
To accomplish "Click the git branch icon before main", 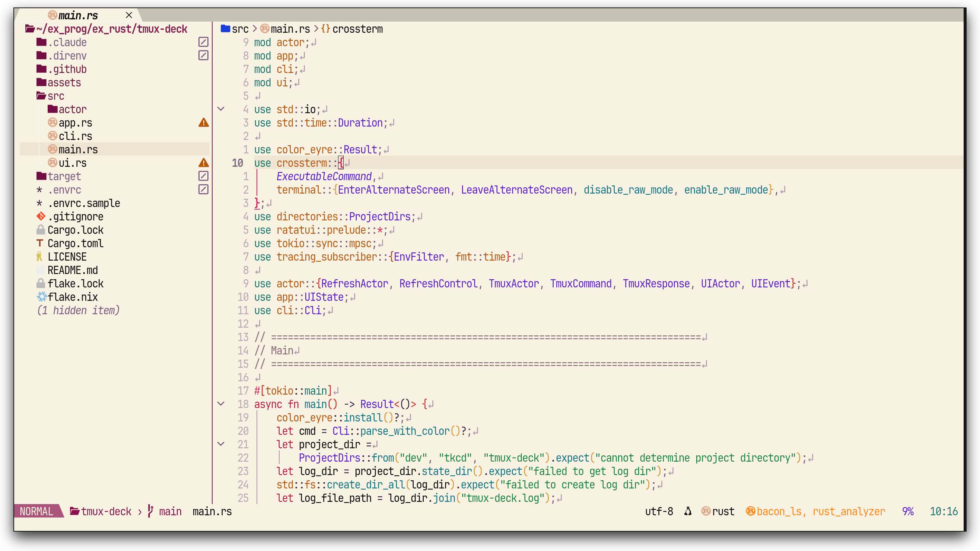I will tap(151, 511).
